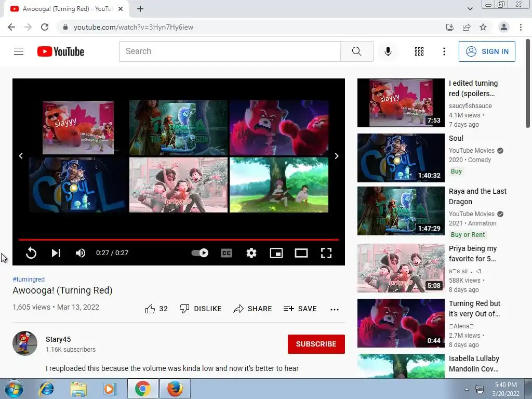Install app icon in address bar

click(450, 27)
